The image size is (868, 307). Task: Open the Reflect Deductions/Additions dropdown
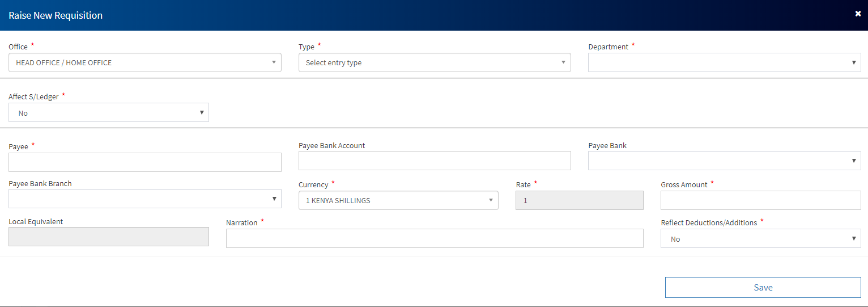(760, 239)
